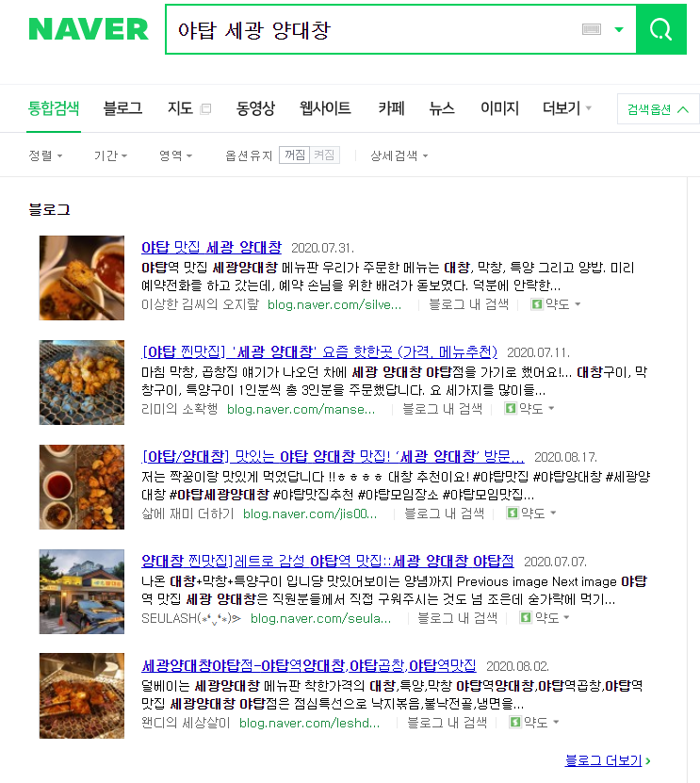Open the 정렬 sort dropdown

(x=45, y=155)
